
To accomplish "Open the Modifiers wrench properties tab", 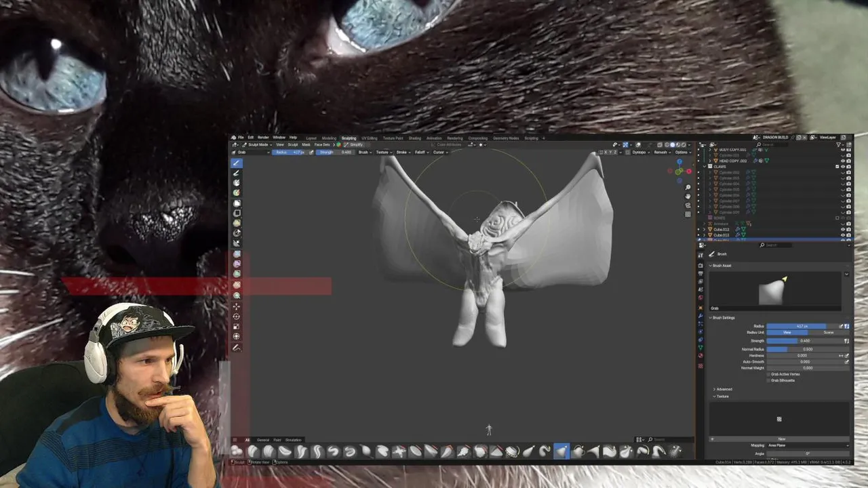I will coord(701,316).
